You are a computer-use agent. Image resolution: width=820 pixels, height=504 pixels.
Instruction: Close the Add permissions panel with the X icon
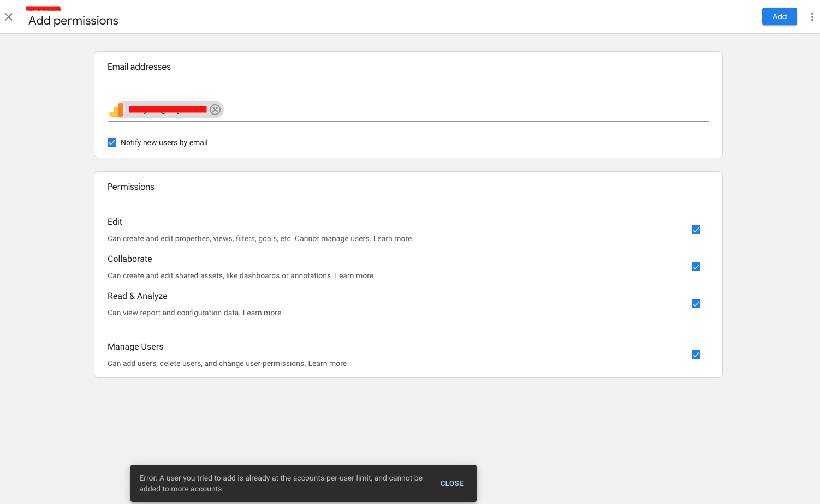click(9, 17)
